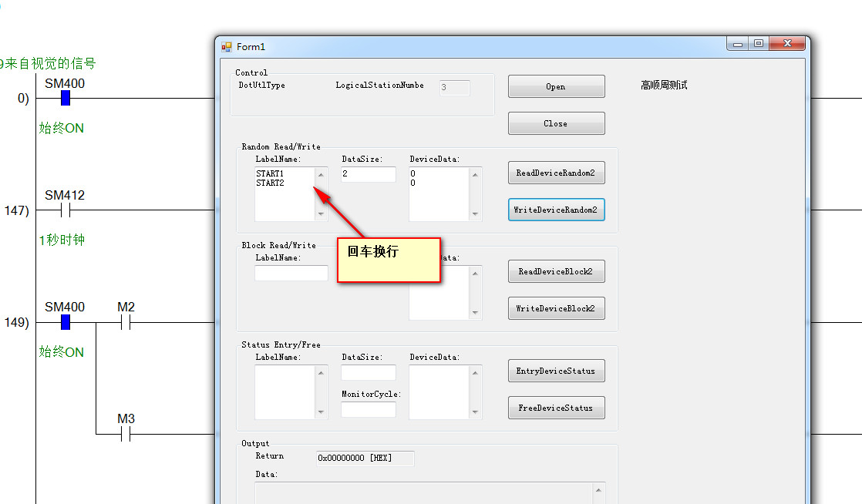
Task: Click the ReadDeviceBlock2 button
Action: pos(556,271)
